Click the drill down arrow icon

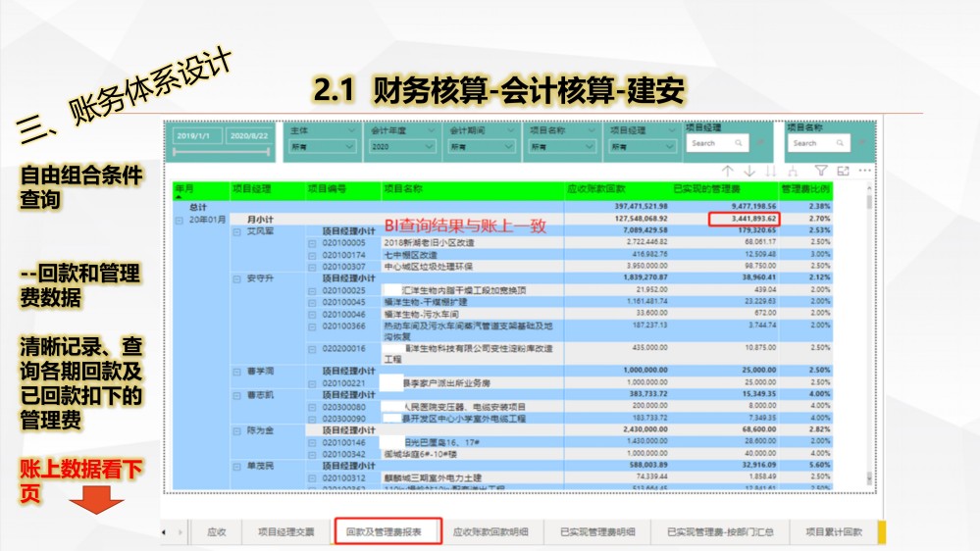click(x=749, y=171)
